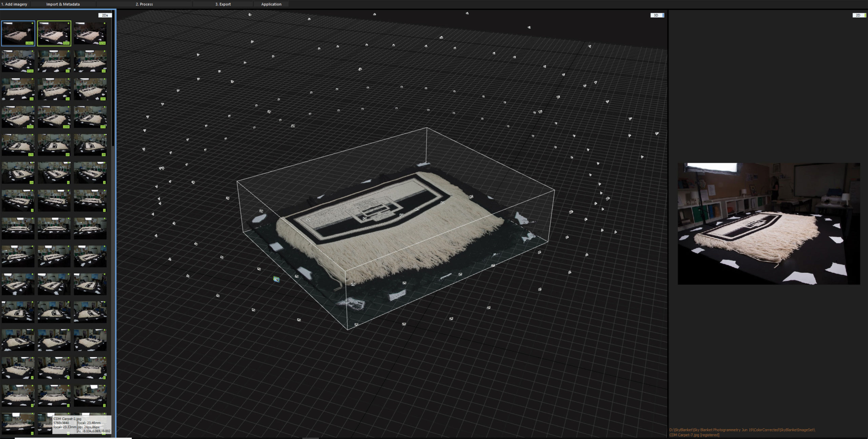Open the Import & Metadata tab
868x439 pixels.
pos(63,4)
